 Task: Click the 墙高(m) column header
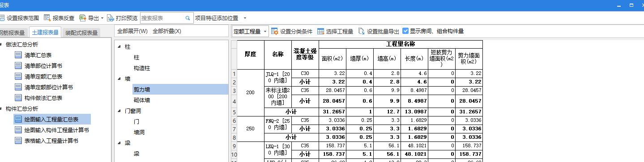387,58
